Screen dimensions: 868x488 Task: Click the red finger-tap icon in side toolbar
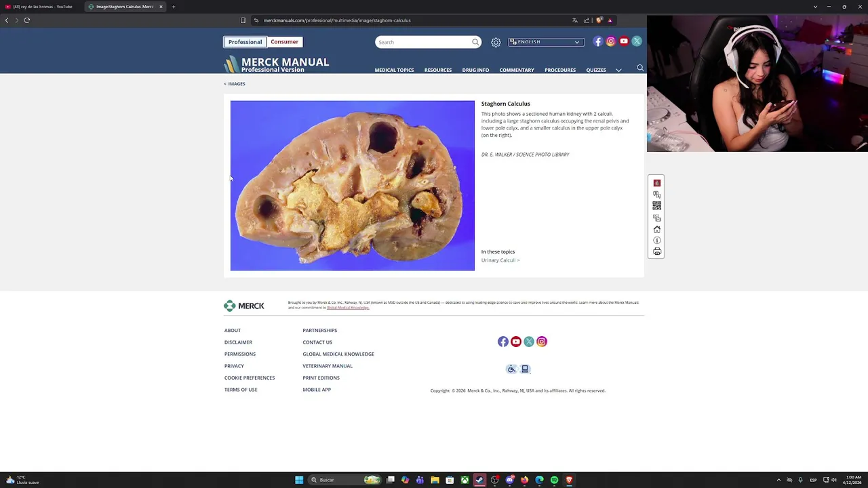(656, 183)
